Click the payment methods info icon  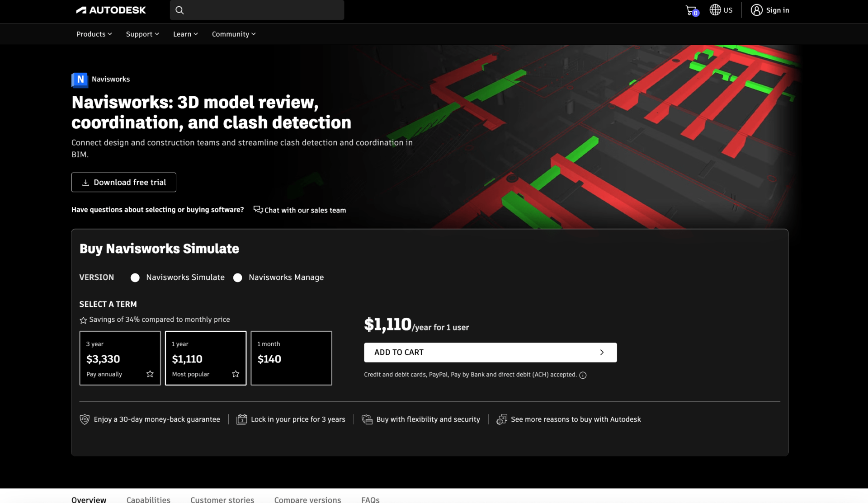click(x=583, y=375)
